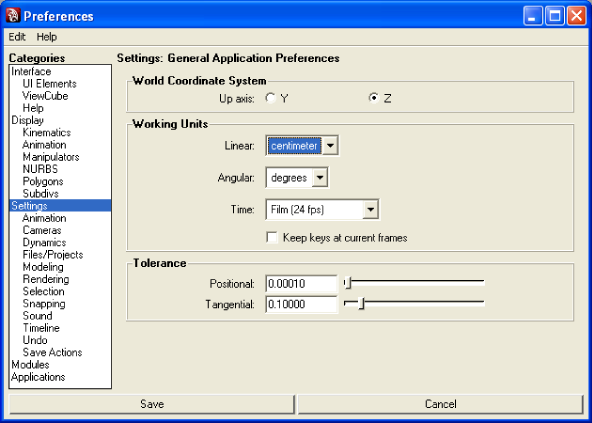The width and height of the screenshot is (592, 423).
Task: Cancel the preferences dialog
Action: pos(441,404)
